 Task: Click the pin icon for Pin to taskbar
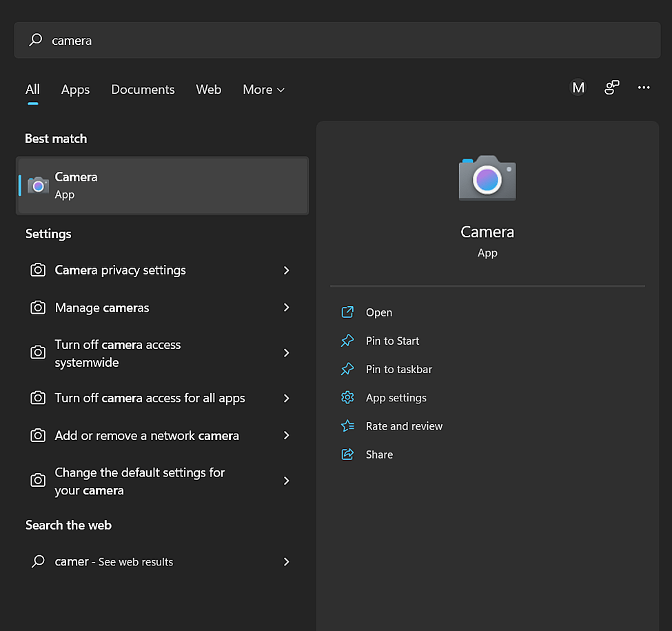[347, 369]
